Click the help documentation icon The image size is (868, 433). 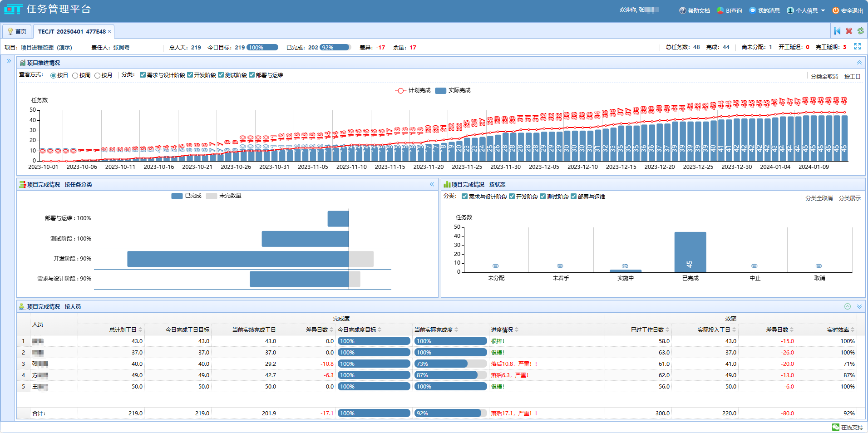pyautogui.click(x=682, y=10)
